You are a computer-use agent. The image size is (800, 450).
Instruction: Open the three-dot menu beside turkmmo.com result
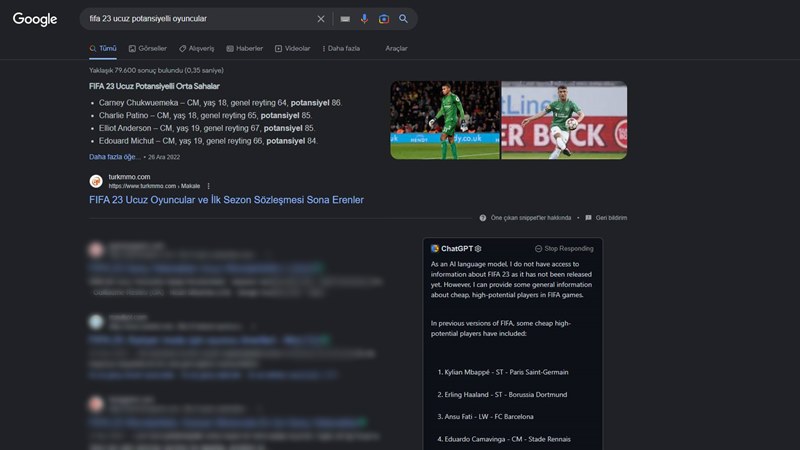(209, 186)
